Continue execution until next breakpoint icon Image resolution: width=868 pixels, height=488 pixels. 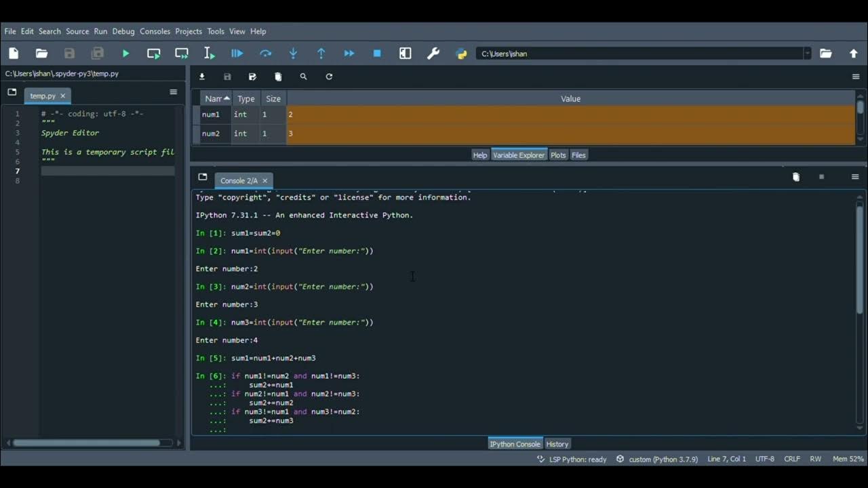pos(349,54)
